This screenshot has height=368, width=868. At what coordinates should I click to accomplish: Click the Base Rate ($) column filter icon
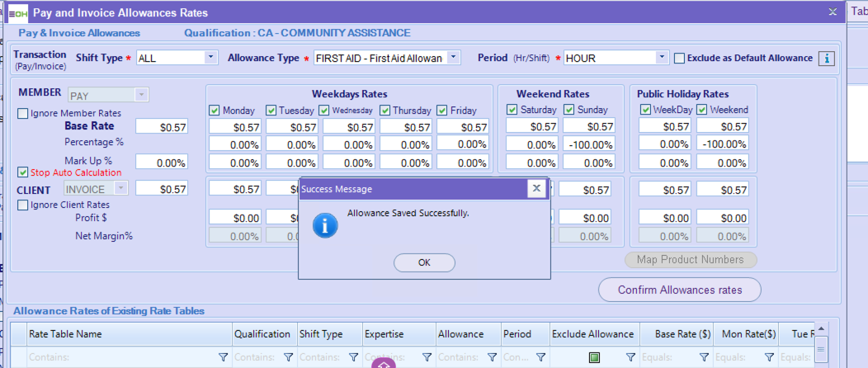(x=704, y=357)
